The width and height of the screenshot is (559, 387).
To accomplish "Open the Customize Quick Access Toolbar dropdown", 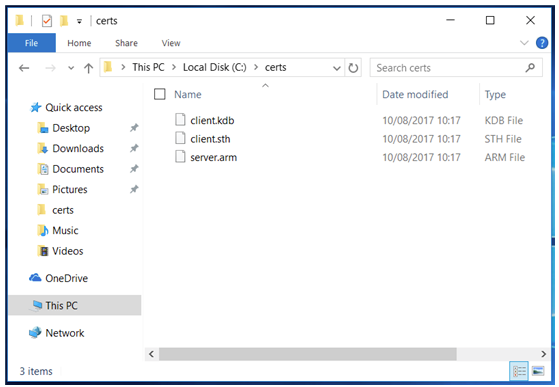I will [x=80, y=21].
